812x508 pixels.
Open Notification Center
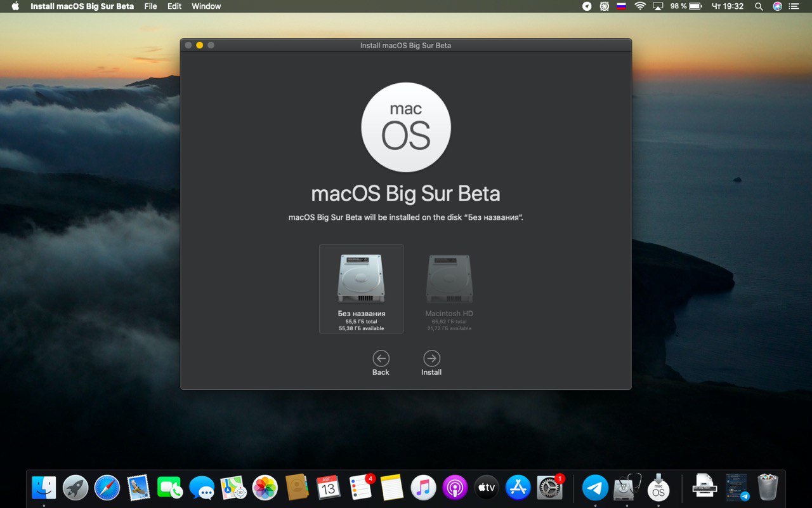pyautogui.click(x=795, y=6)
